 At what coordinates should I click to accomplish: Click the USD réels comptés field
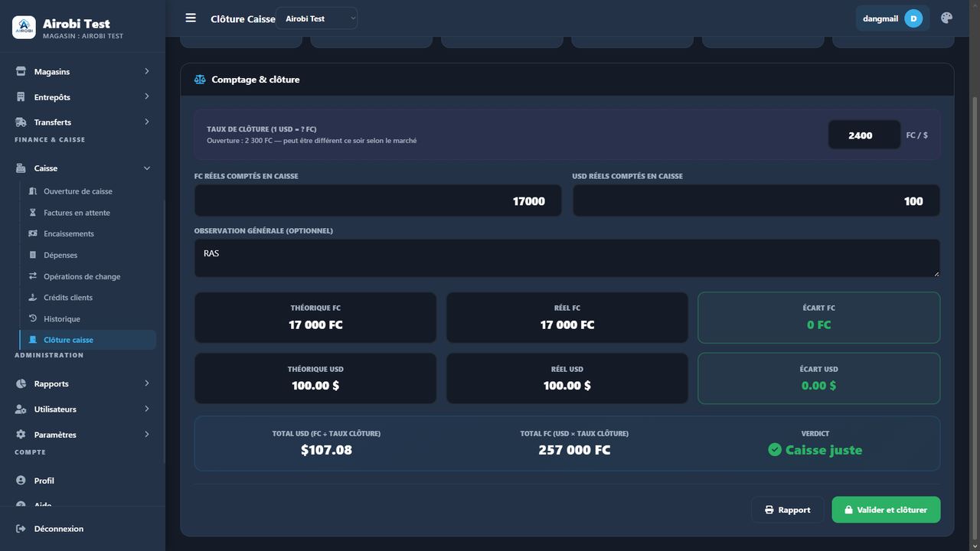coord(756,201)
